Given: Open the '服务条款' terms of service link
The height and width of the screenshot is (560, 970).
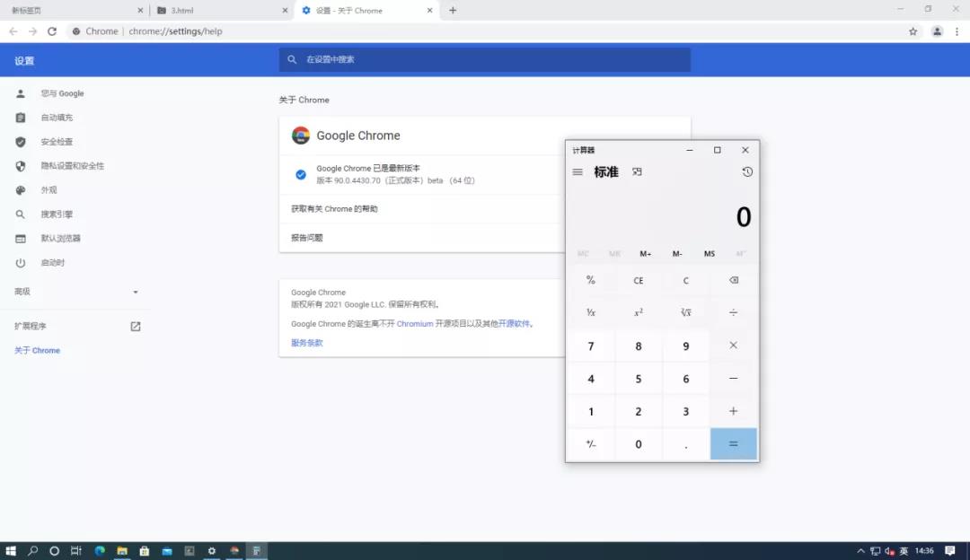Looking at the screenshot, I should (x=307, y=343).
